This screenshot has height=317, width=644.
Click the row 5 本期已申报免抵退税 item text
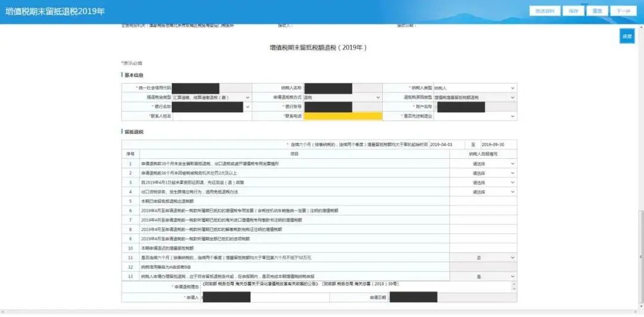(x=168, y=201)
